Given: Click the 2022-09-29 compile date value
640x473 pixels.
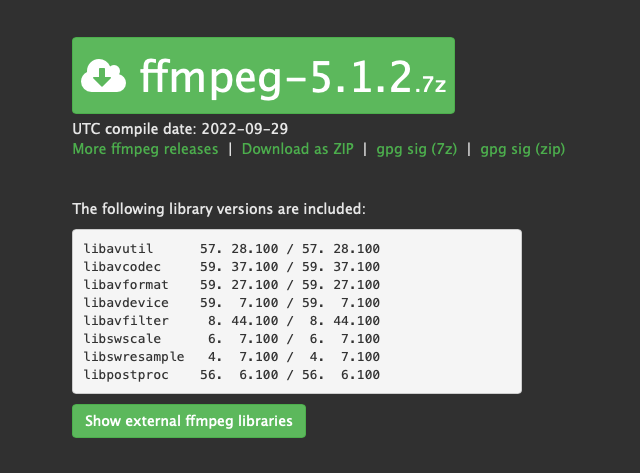Looking at the screenshot, I should tap(246, 129).
